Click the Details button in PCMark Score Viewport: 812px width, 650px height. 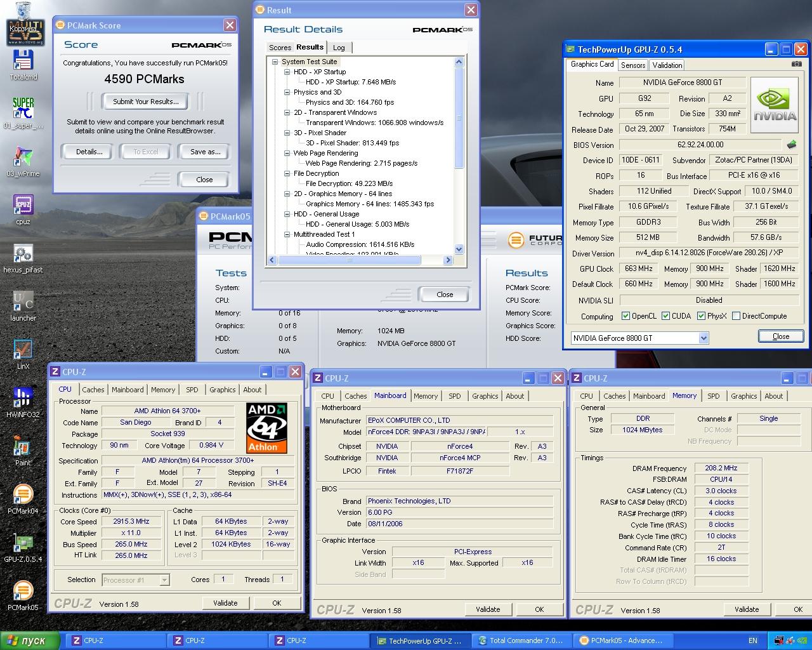[x=89, y=152]
